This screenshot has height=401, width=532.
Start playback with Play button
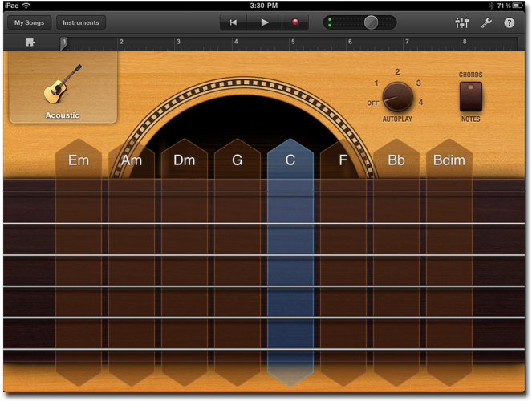pos(265,22)
